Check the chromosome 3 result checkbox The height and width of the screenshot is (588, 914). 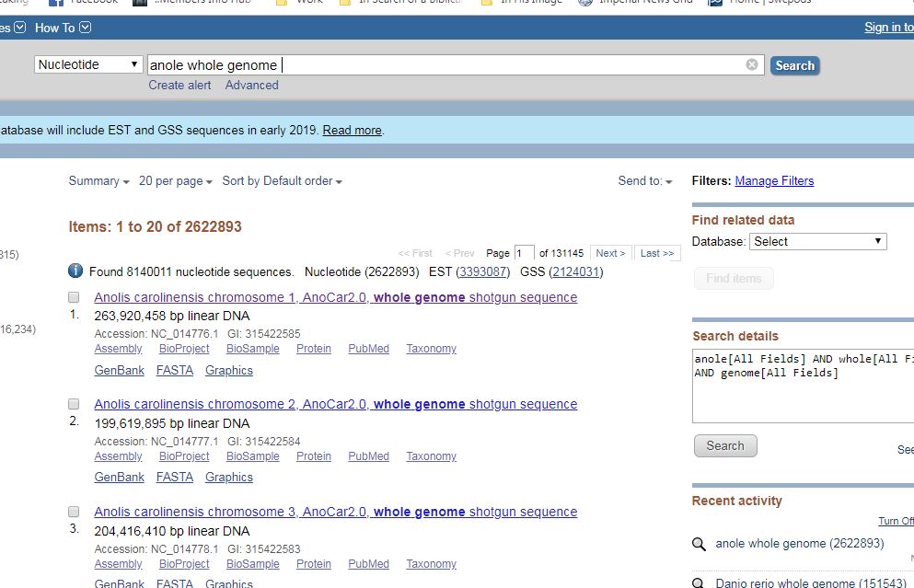[x=74, y=512]
